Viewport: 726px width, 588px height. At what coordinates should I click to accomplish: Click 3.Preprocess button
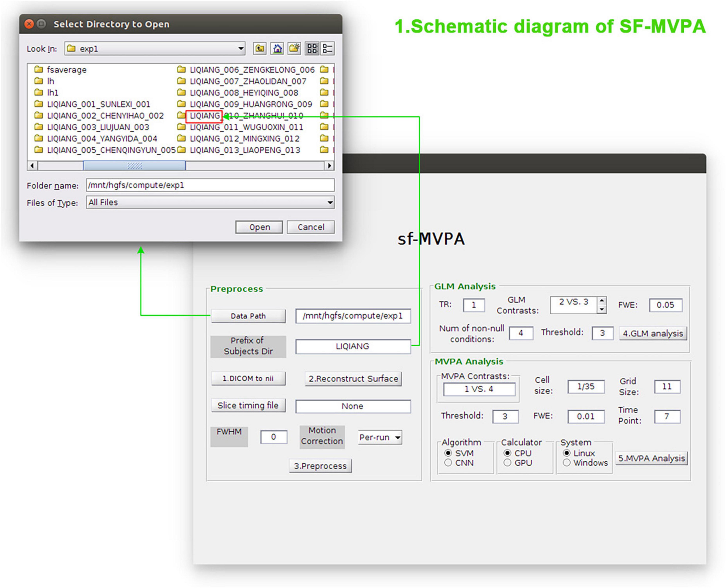pyautogui.click(x=320, y=466)
